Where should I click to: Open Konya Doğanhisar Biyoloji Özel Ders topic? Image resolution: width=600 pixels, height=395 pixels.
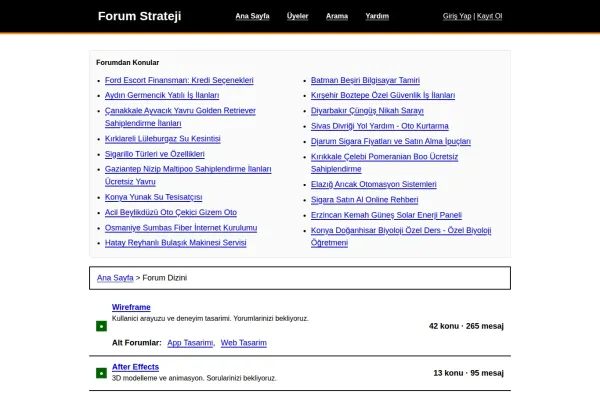tap(401, 237)
